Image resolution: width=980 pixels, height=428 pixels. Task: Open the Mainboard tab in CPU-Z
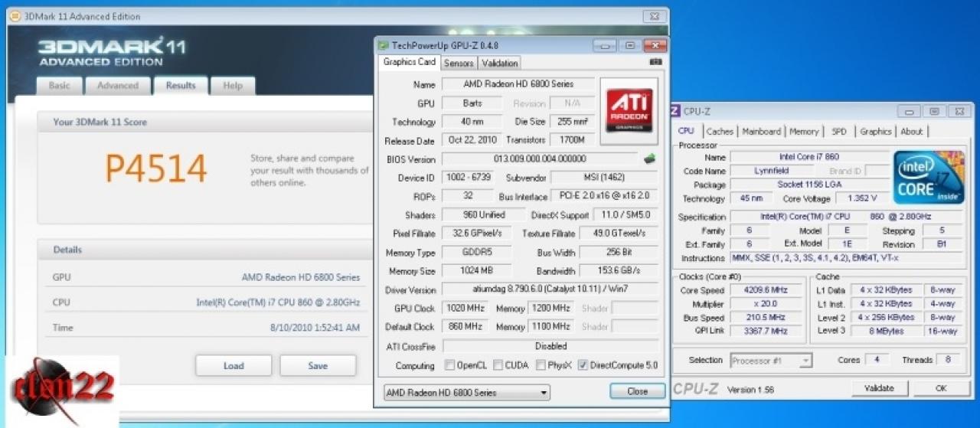click(x=761, y=131)
